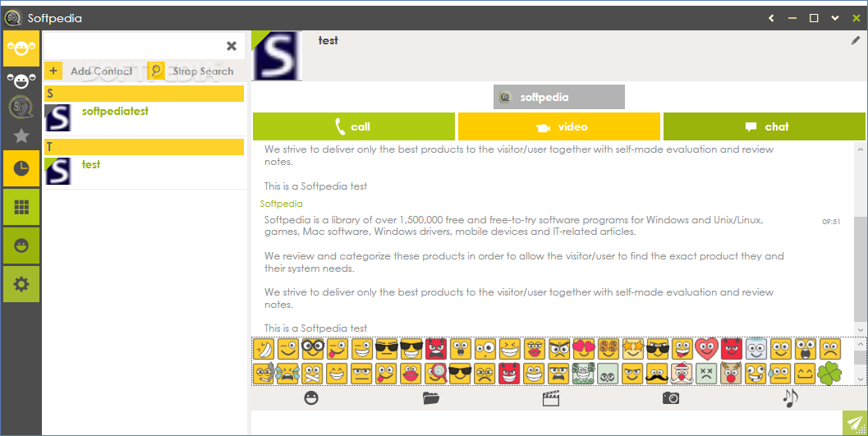Insert the red heart face emoticon

click(x=707, y=349)
